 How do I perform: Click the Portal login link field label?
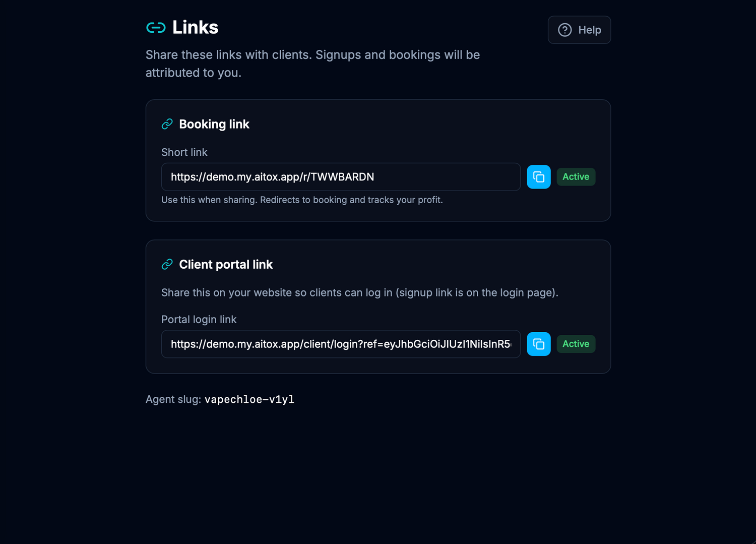click(199, 320)
